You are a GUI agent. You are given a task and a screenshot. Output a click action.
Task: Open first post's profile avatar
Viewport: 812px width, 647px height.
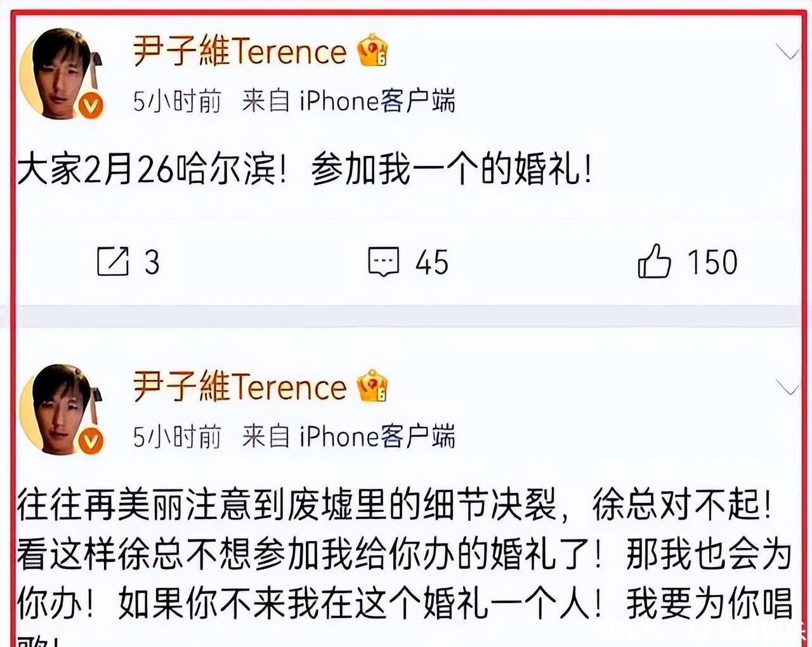[59, 73]
